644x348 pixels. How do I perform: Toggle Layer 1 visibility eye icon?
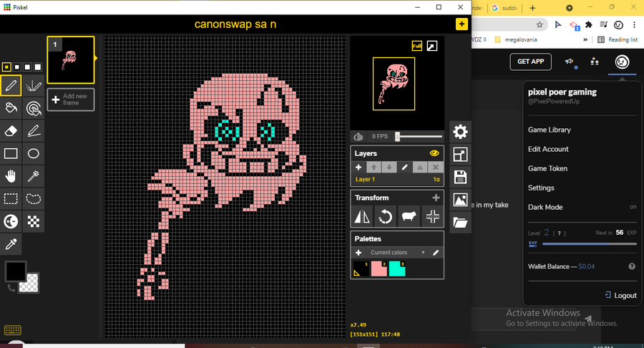tap(434, 153)
